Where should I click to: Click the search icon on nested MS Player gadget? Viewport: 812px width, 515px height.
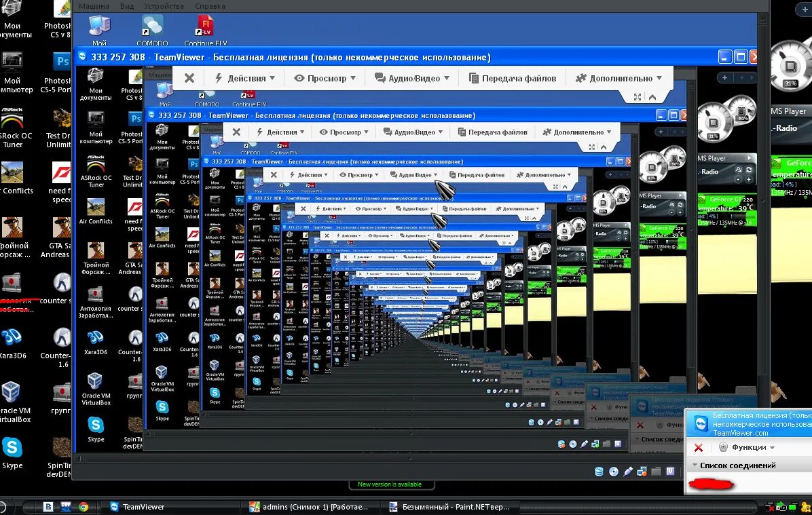[x=739, y=170]
